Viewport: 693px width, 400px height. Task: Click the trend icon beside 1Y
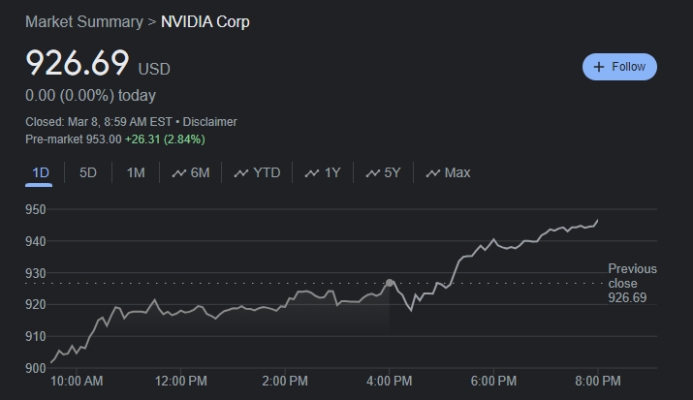point(312,173)
